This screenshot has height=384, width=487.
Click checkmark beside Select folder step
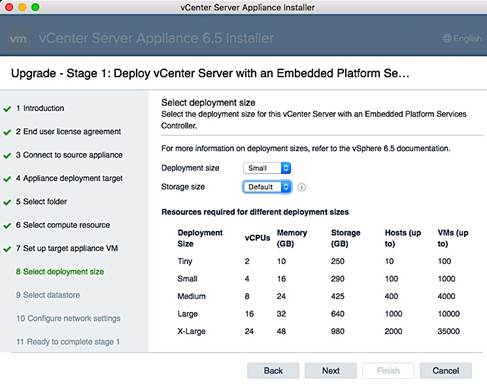tap(7, 202)
